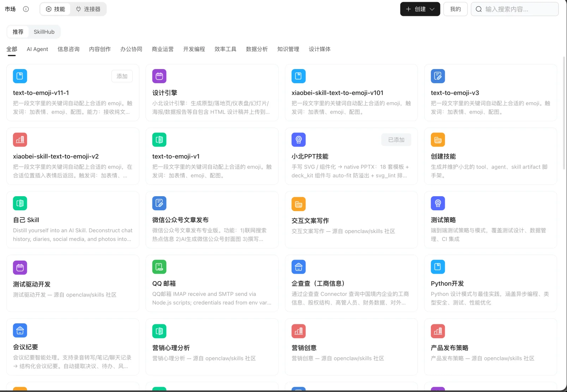Image resolution: width=567 pixels, height=392 pixels.
Task: Click the 自己 Skill green icon
Action: [20, 203]
